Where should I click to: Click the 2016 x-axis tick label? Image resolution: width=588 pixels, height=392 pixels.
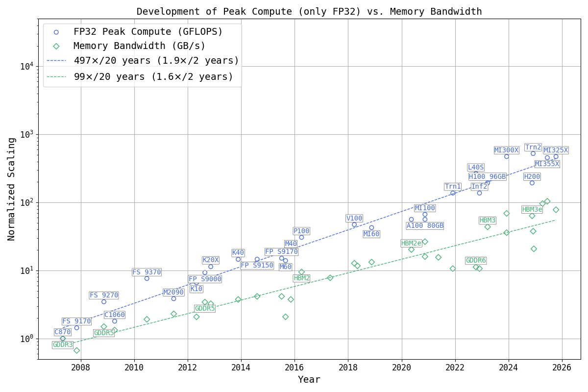pyautogui.click(x=294, y=367)
